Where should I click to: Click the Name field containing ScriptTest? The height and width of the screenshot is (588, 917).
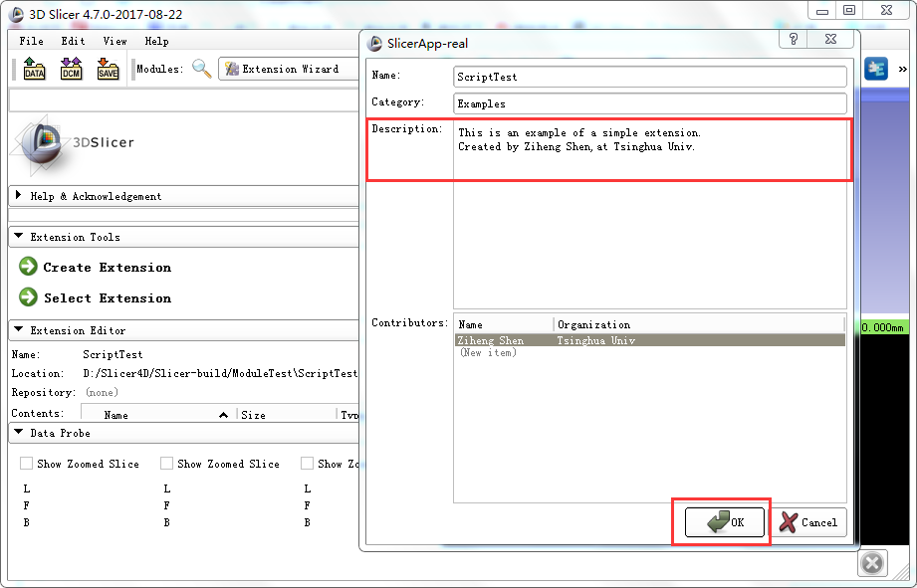click(x=650, y=77)
